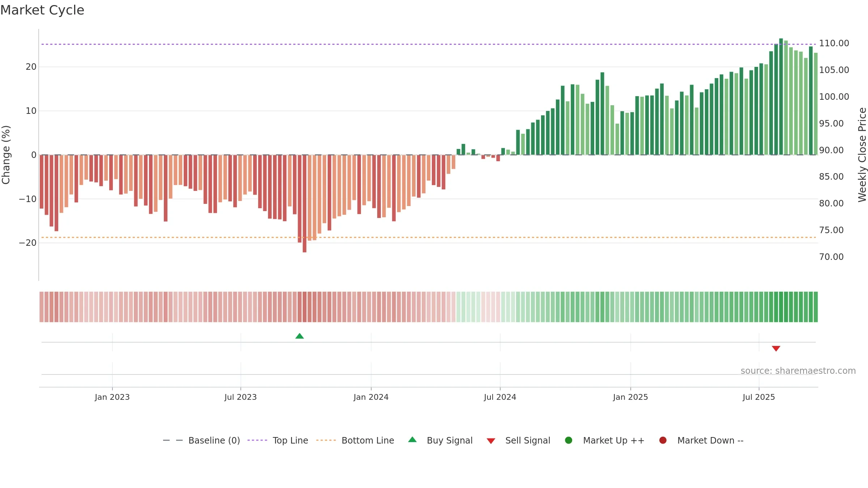
Task: Click the −20 percent change axis label
Action: pyautogui.click(x=28, y=243)
